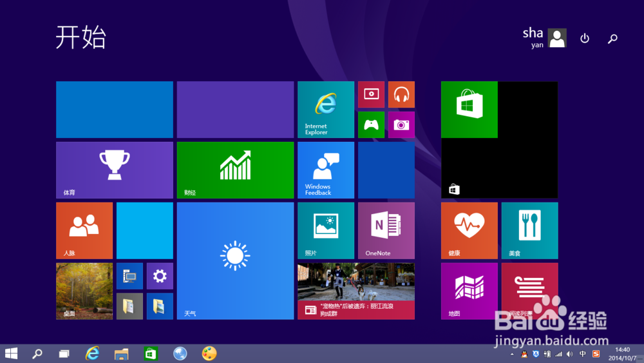Click the taskbar search magnifier

click(37, 353)
